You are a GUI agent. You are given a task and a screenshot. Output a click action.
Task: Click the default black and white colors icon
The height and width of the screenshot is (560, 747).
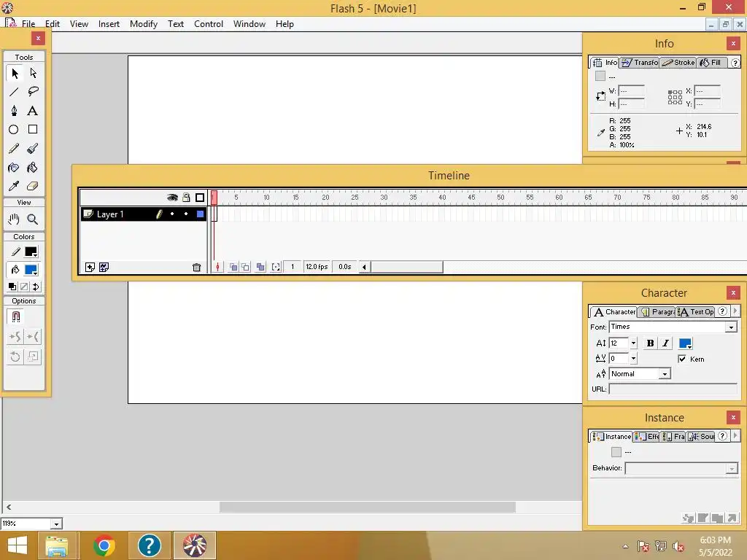[12, 287]
